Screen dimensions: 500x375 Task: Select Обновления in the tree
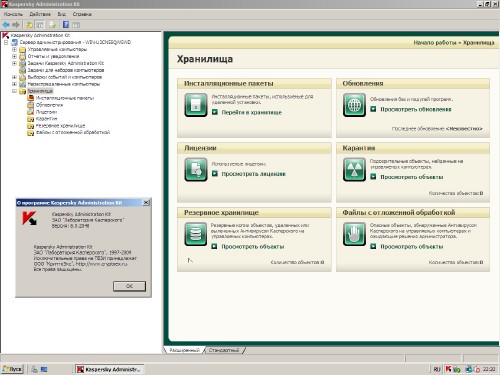coord(49,105)
